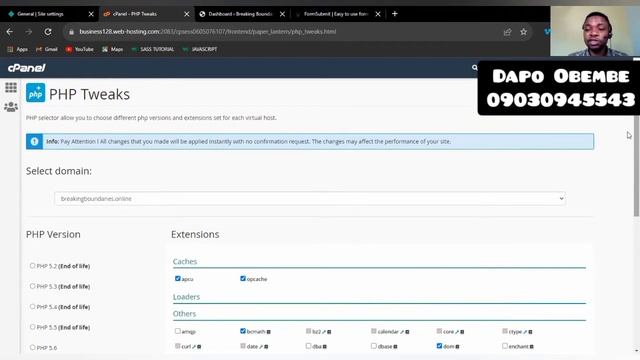Open the JAVASCRIPT bookmark
640x360 pixels.
click(200, 49)
